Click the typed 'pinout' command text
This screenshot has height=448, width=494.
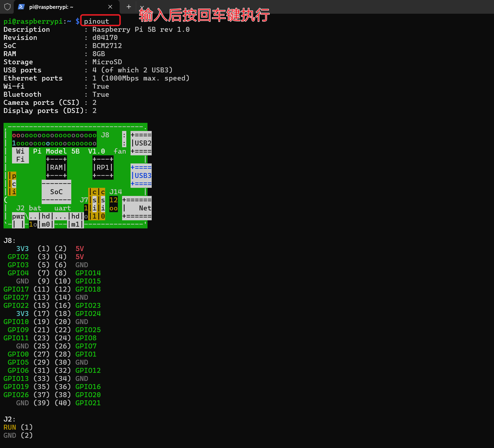(97, 22)
